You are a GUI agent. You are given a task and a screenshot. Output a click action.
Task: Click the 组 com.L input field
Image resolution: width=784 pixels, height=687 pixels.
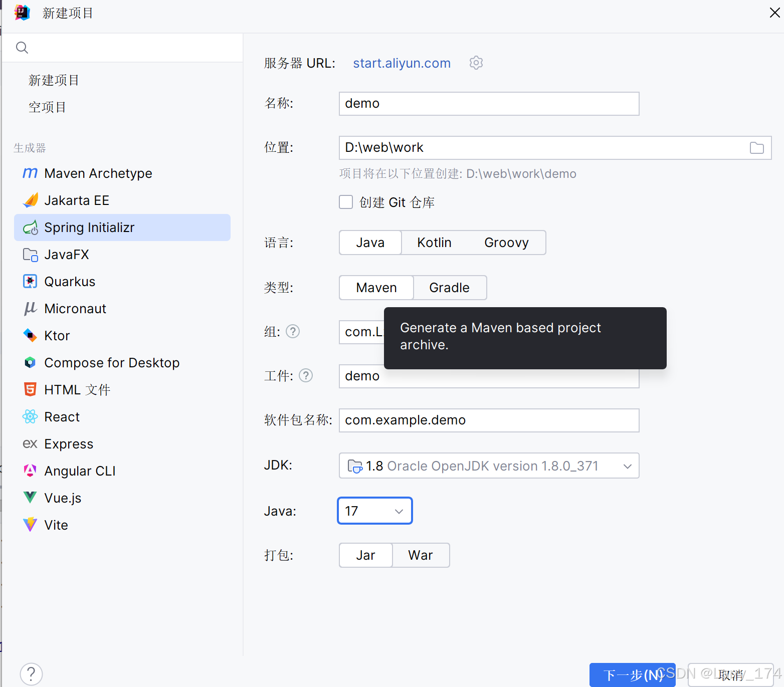(362, 332)
